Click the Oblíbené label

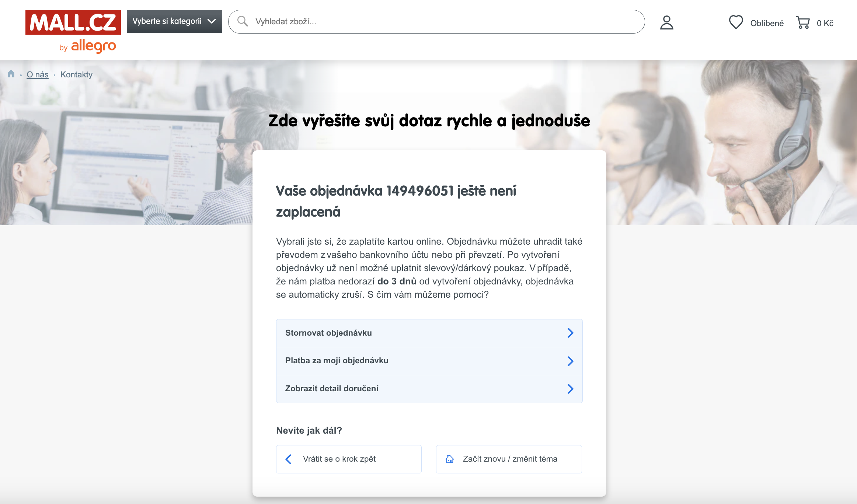[x=767, y=23]
